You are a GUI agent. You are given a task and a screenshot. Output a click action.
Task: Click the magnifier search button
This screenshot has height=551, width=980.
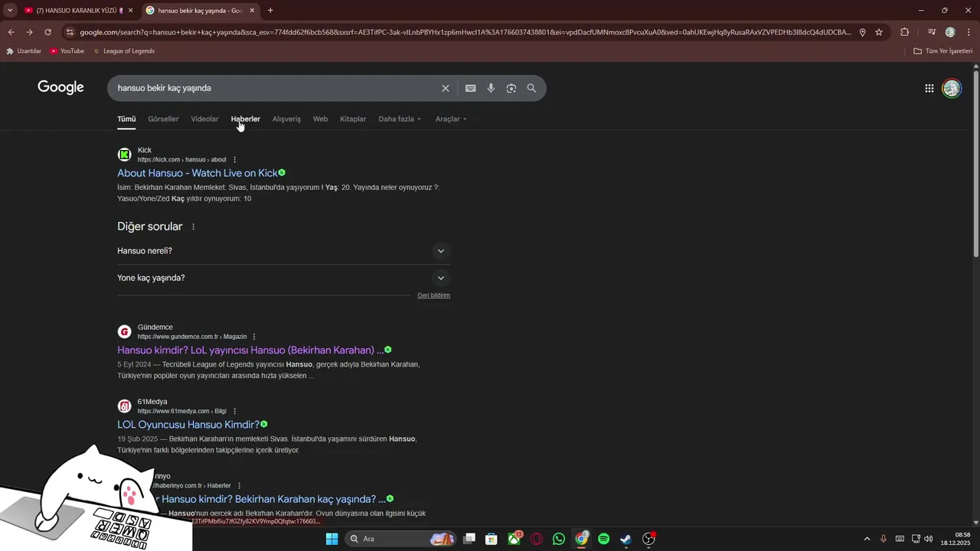[x=531, y=88]
